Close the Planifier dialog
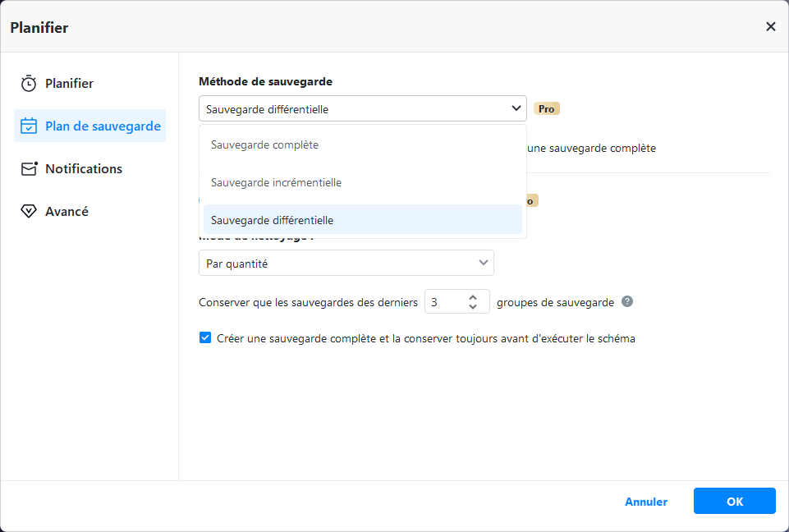 770,27
